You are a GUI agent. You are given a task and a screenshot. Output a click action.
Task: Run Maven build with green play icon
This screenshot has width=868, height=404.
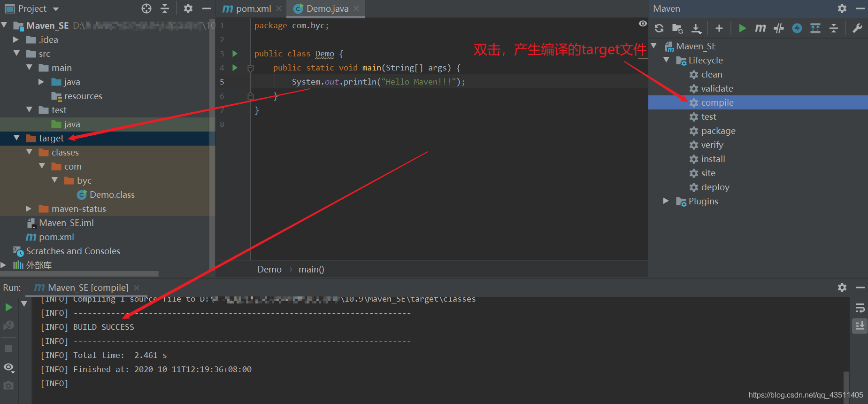tap(742, 28)
